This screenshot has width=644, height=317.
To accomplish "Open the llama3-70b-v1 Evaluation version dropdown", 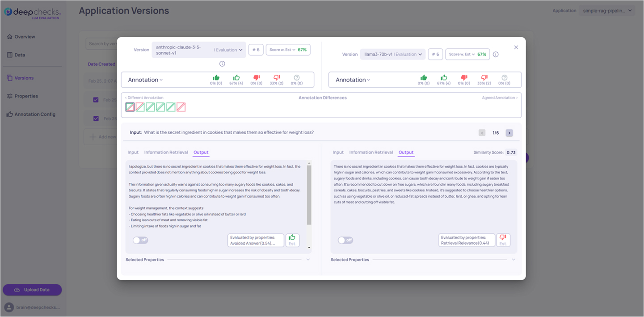I will point(393,54).
